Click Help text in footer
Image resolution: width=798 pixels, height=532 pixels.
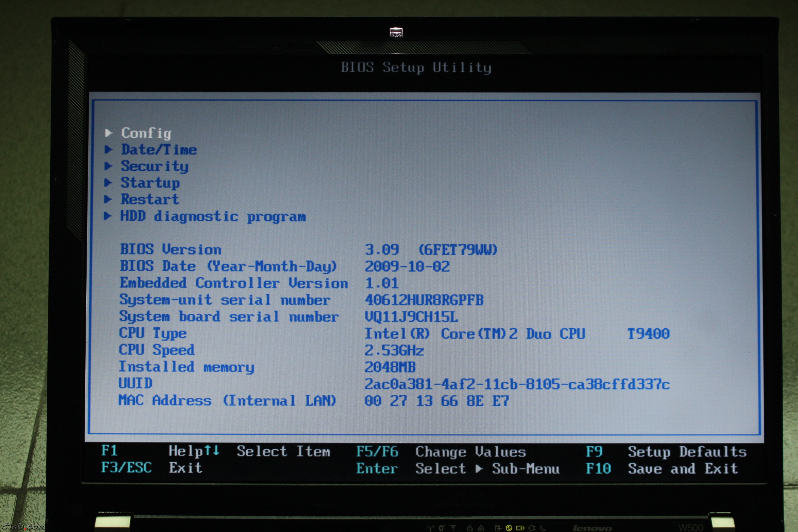point(186,451)
